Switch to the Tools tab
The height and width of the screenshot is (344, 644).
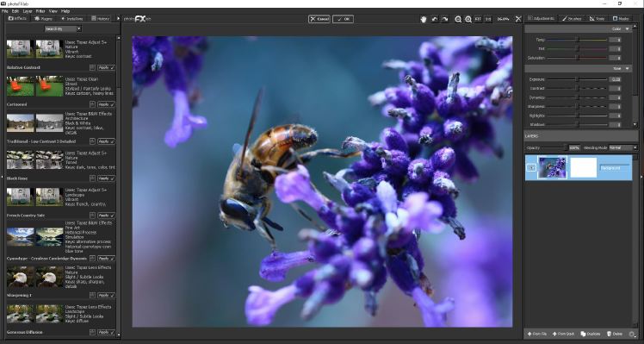tap(597, 18)
